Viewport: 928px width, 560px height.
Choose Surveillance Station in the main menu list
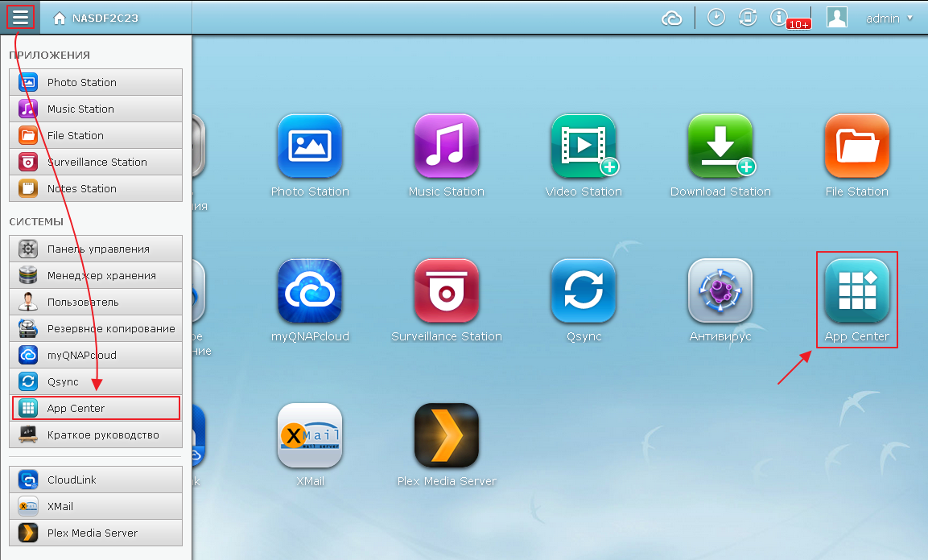[96, 162]
